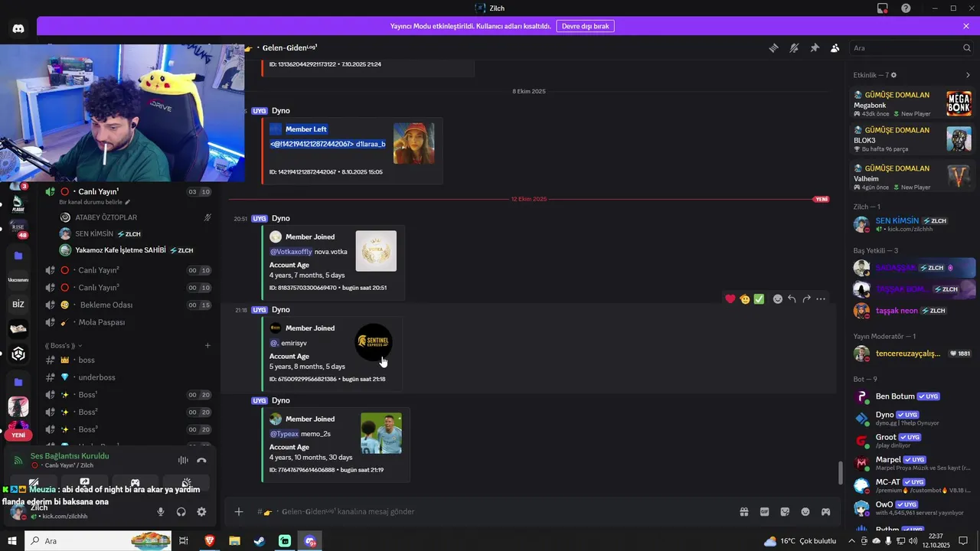This screenshot has height=551, width=980.
Task: Reply to hovered Dyno message
Action: (792, 298)
